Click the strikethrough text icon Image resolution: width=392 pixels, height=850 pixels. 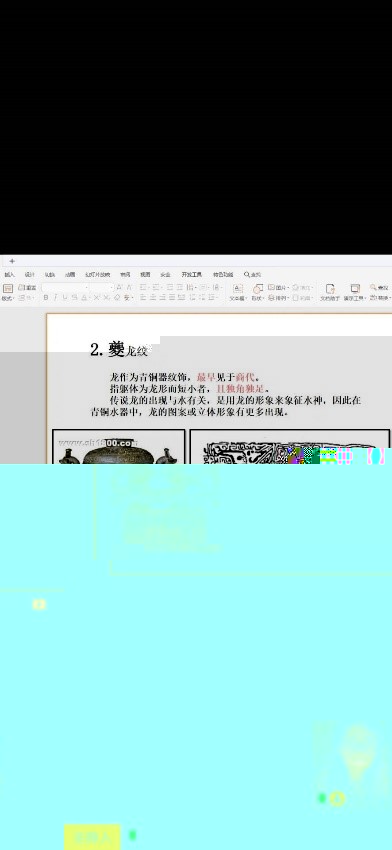(75, 298)
